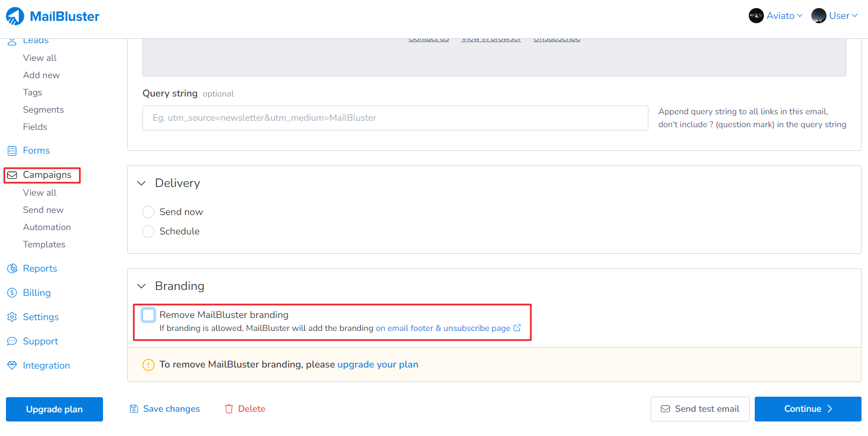Click the Continue button
This screenshot has height=436, width=868.
(808, 409)
